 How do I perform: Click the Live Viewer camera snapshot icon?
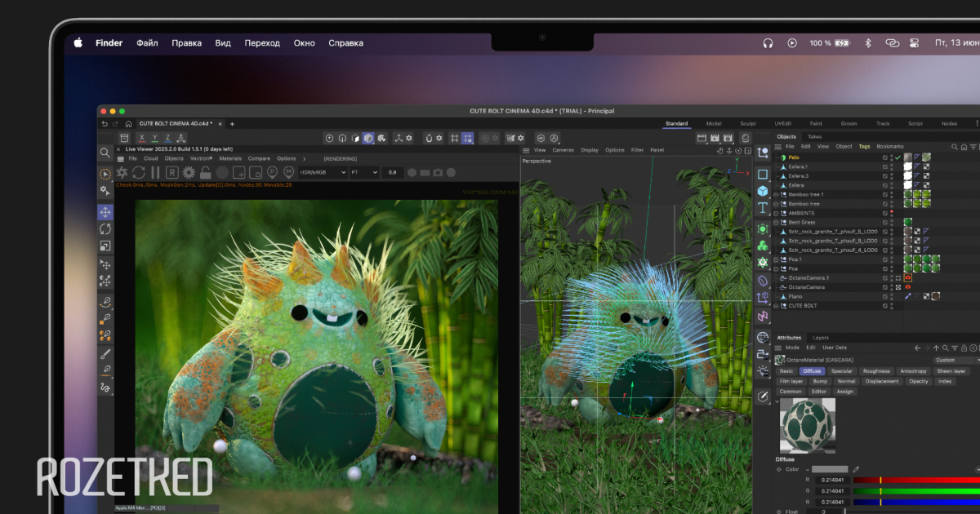click(439, 172)
